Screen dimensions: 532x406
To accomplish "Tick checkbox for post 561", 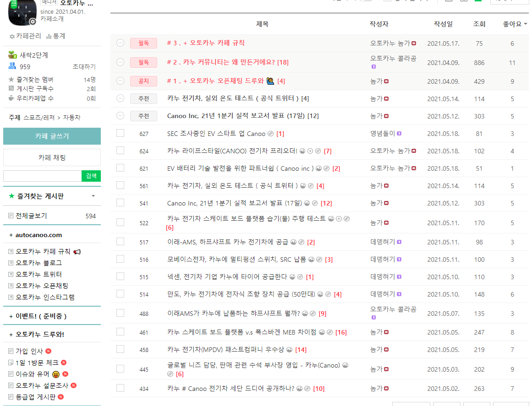I will 120,185.
